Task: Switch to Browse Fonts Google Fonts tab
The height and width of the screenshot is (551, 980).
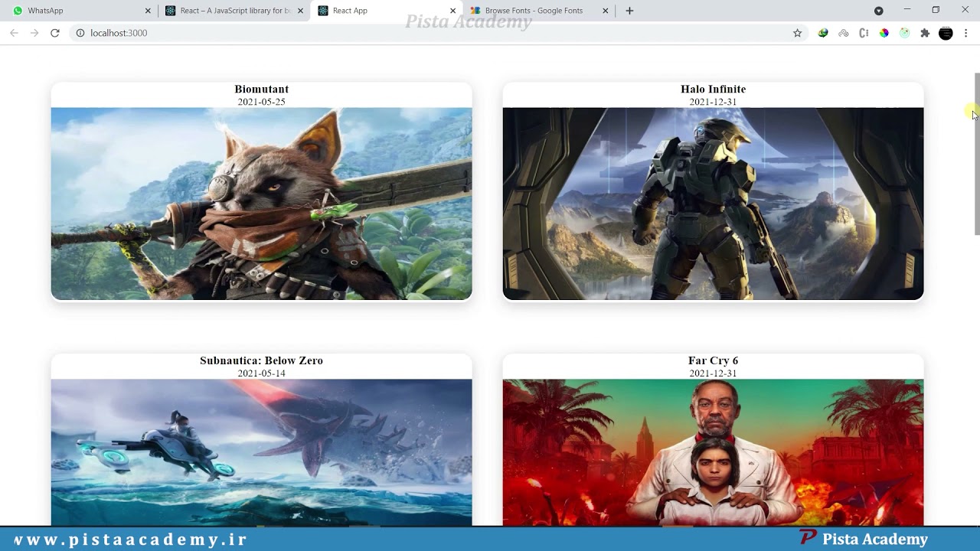Action: (539, 11)
